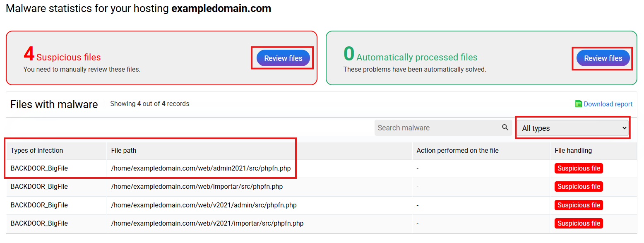Click the Action performed on the file header
The width and height of the screenshot is (644, 243).
pyautogui.click(x=457, y=151)
